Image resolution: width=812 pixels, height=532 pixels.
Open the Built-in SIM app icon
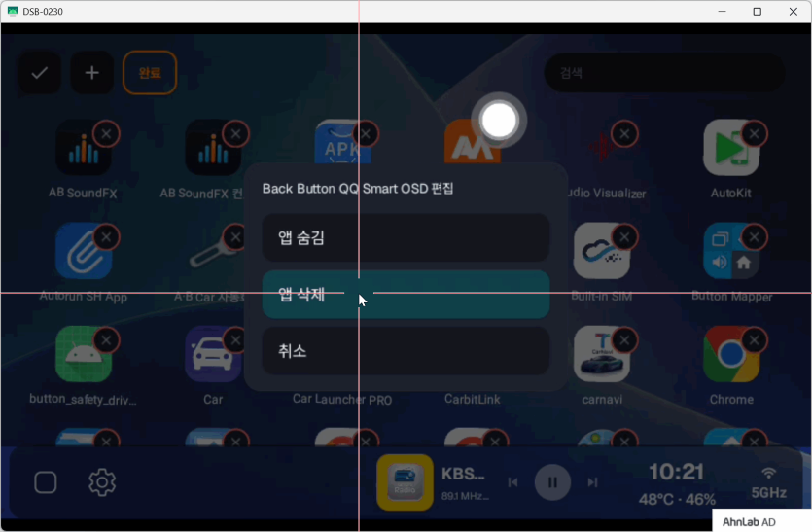point(602,251)
